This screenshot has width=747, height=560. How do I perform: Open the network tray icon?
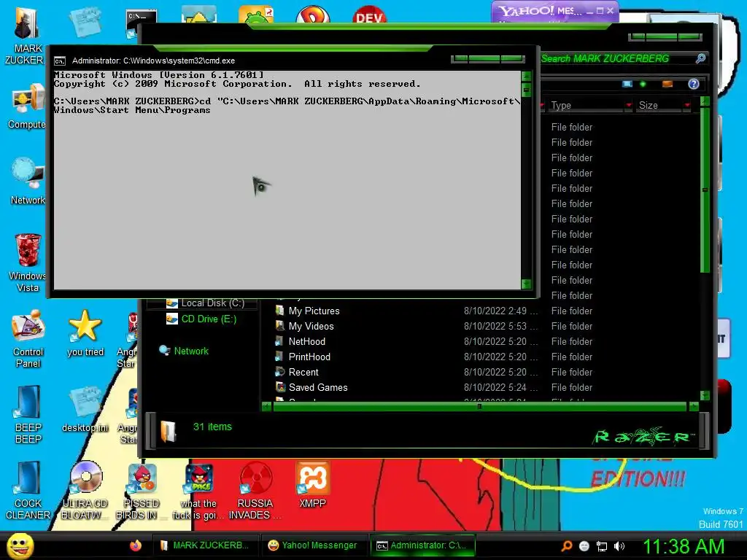(x=602, y=546)
